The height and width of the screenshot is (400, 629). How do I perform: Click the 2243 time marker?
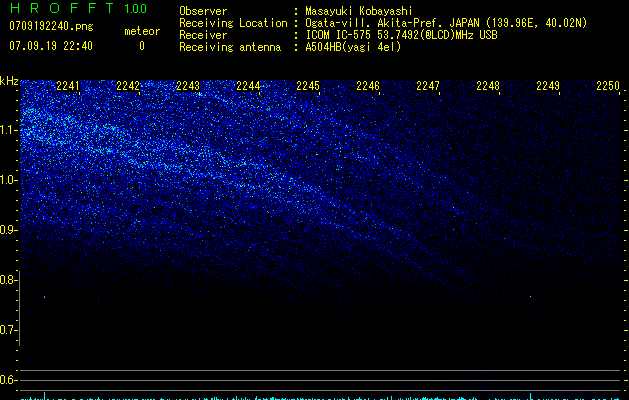(x=188, y=86)
